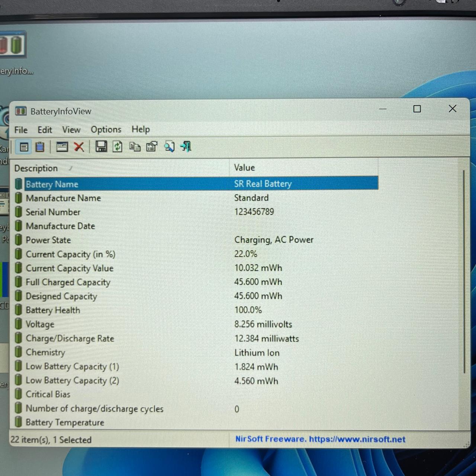Save selected items with the floppy disk icon
The width and height of the screenshot is (476, 476).
click(x=101, y=147)
